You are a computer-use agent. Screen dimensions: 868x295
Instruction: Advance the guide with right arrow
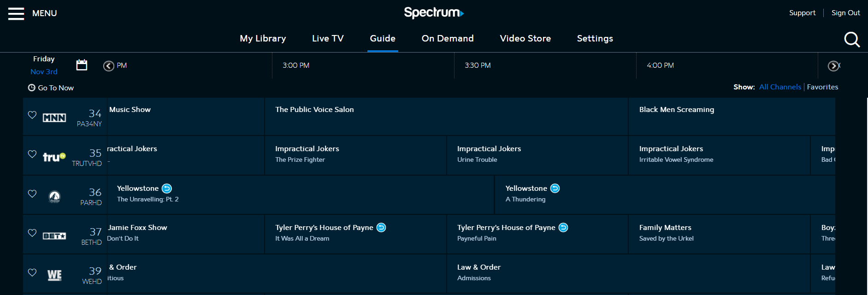[x=833, y=66]
